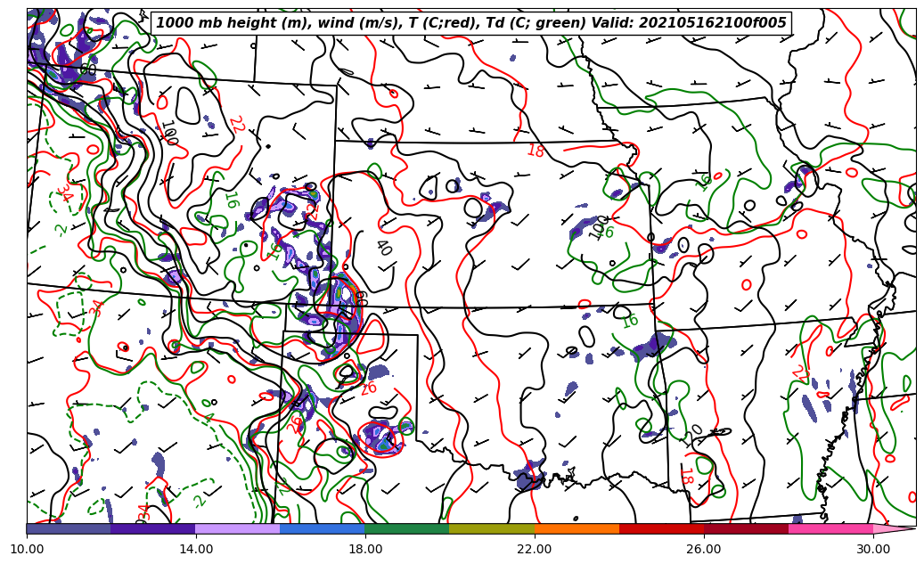Image resolution: width=924 pixels, height=564 pixels.
Task: Click the red 26 temperature contour label
Action: [x=368, y=388]
